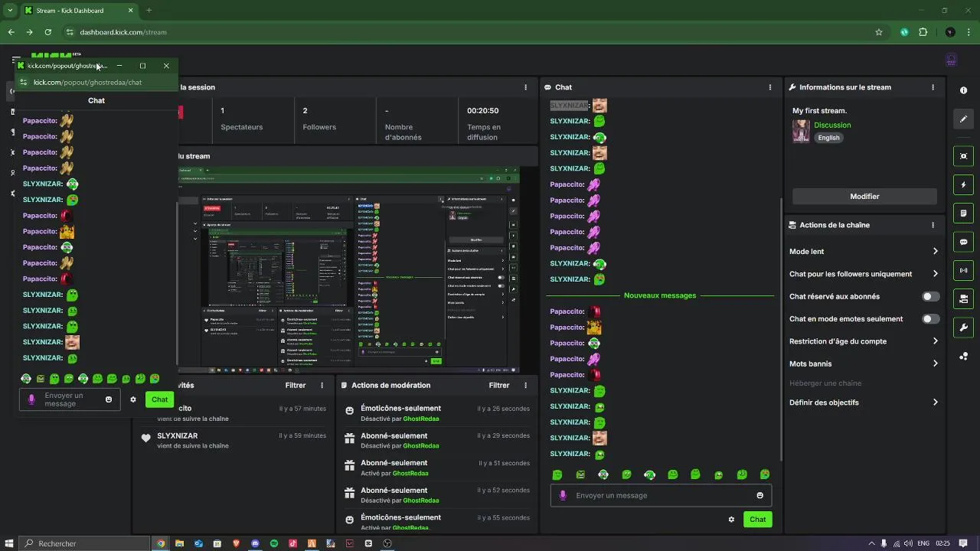Viewport: 980px width, 551px height.
Task: Click the Nouveaux messages divider label
Action: (x=660, y=295)
